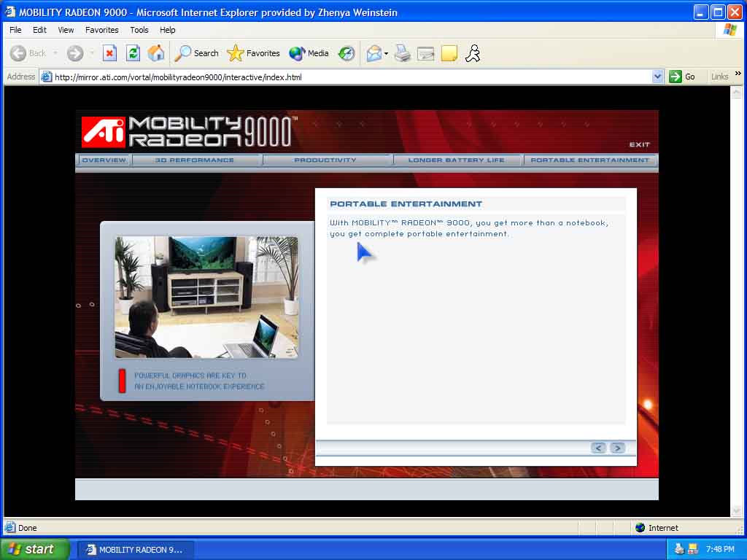Open the View menu
747x560 pixels.
[x=66, y=29]
